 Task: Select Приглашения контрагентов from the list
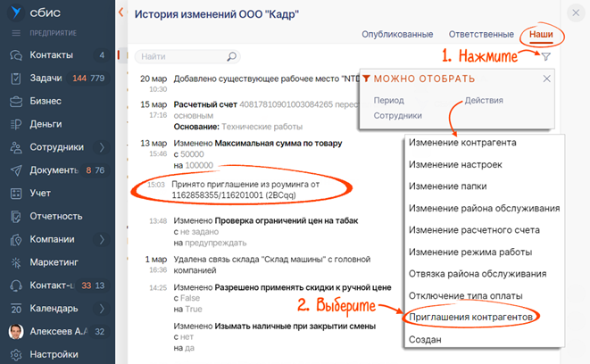click(470, 317)
